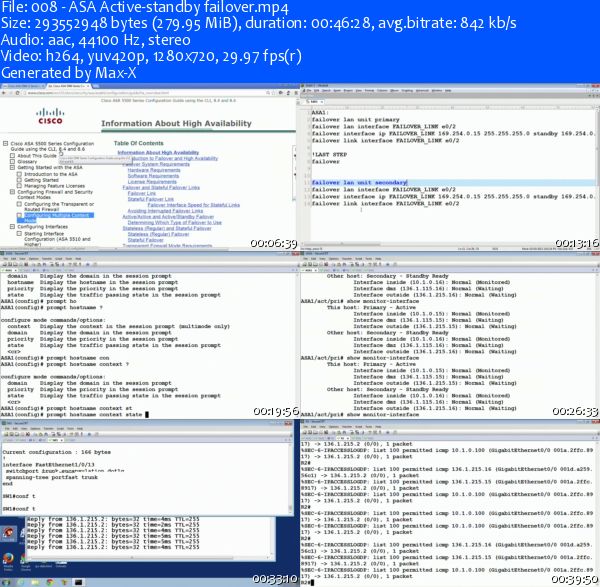The height and width of the screenshot is (587, 600).
Task: Open the Stateful Failover Link entry
Action: (x=150, y=199)
